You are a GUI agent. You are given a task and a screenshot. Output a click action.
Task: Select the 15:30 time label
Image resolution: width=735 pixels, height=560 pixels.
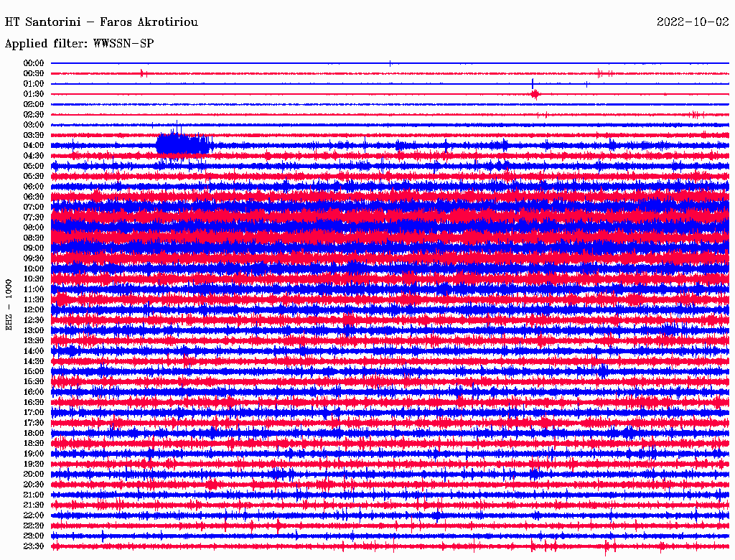[34, 382]
